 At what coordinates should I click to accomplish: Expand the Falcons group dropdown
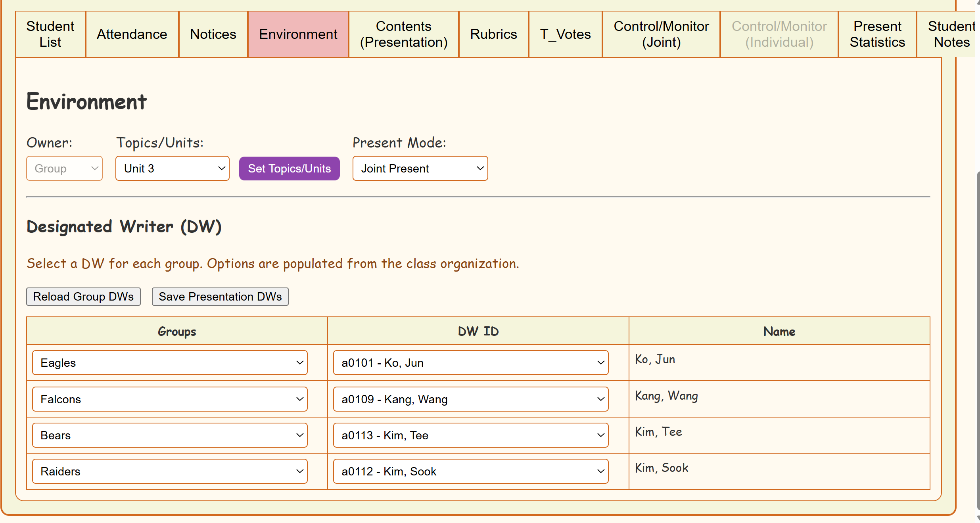tap(170, 399)
